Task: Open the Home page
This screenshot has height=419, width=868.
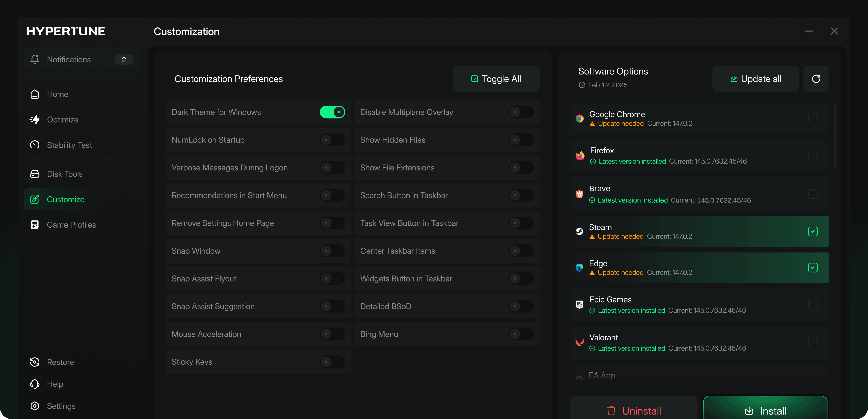Action: [82, 94]
